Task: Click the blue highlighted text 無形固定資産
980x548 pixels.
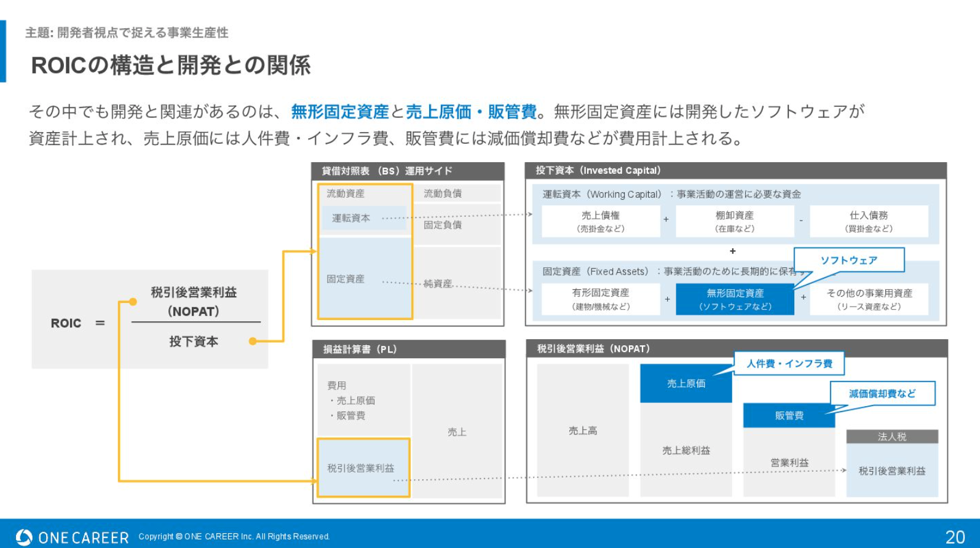Action: 340,112
